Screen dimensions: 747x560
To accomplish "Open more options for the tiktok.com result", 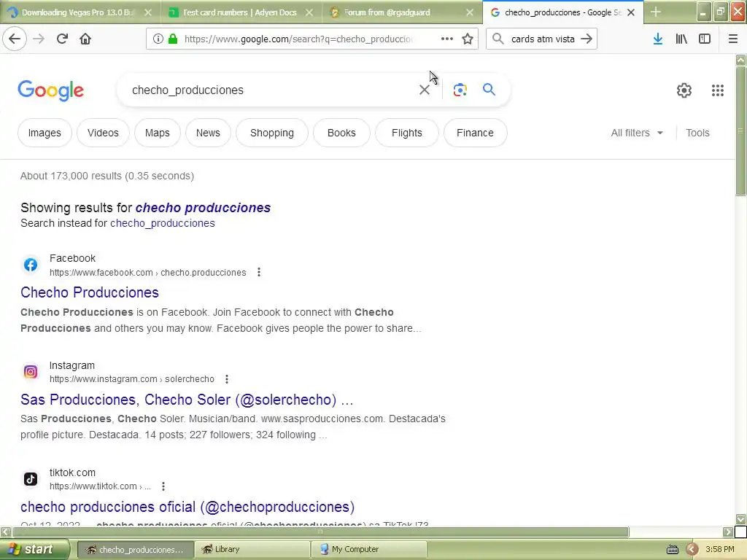I will click(x=163, y=486).
